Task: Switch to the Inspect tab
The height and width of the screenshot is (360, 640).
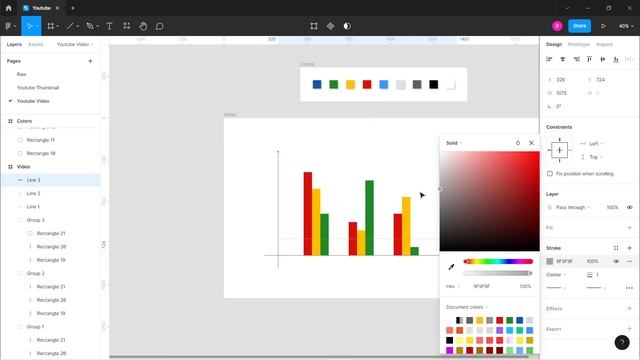Action: pyautogui.click(x=604, y=44)
